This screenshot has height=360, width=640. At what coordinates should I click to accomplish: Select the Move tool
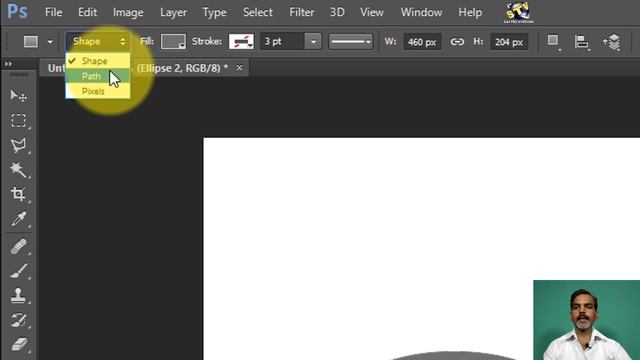18,96
